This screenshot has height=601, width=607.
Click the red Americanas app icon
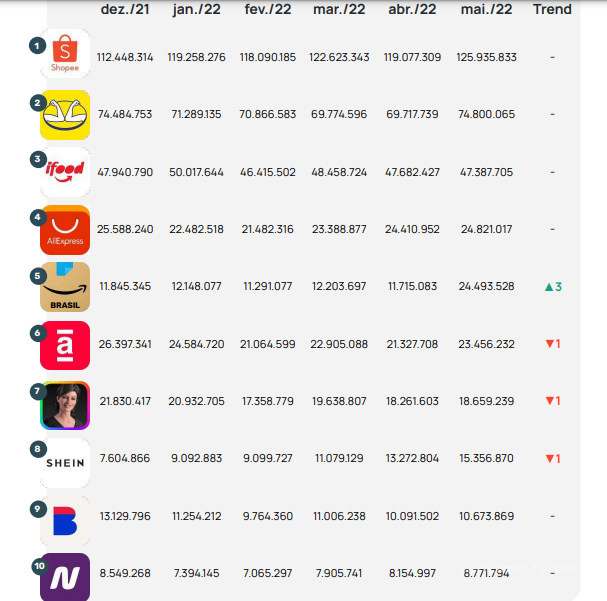coord(65,345)
